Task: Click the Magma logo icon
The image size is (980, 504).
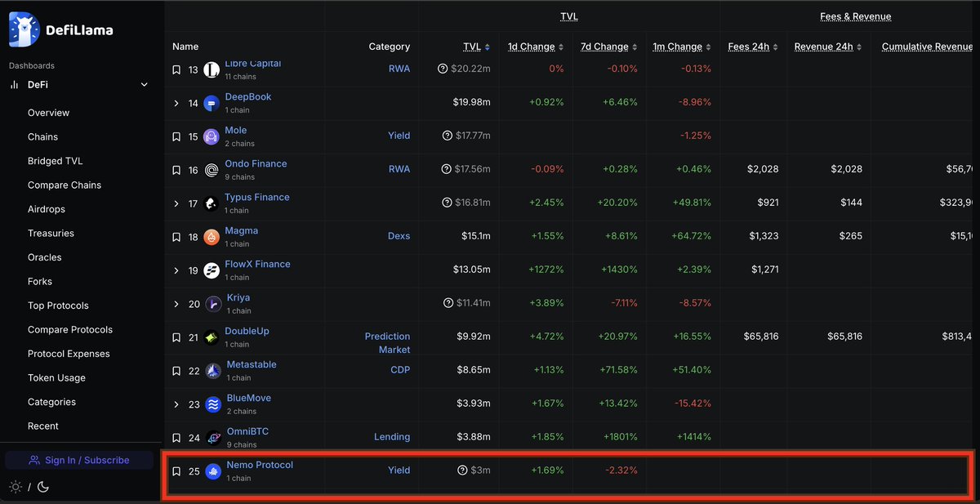Action: tap(212, 237)
